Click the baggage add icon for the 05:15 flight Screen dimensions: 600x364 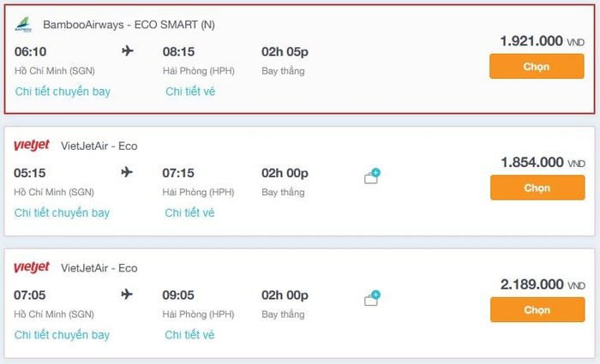click(x=372, y=177)
